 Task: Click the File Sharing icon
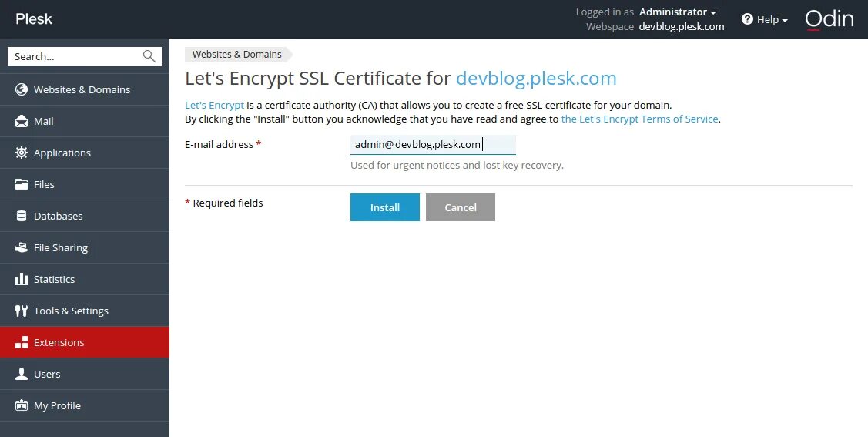22,247
